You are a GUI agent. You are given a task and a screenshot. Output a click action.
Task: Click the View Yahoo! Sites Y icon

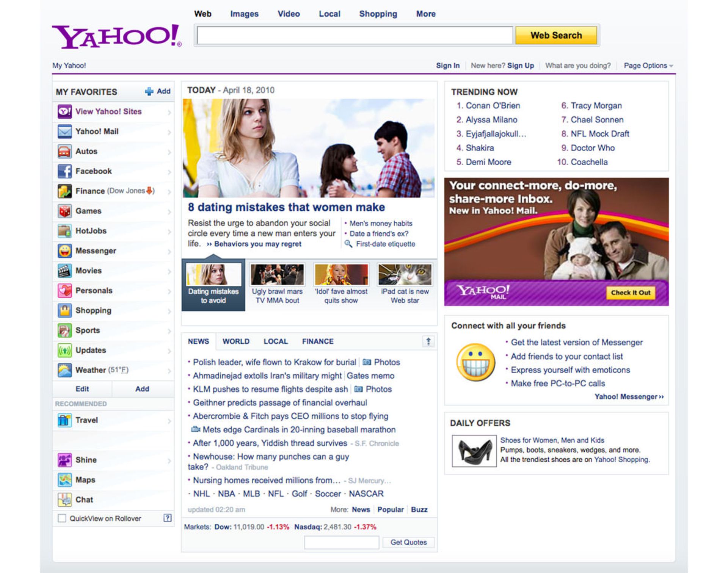pyautogui.click(x=64, y=111)
